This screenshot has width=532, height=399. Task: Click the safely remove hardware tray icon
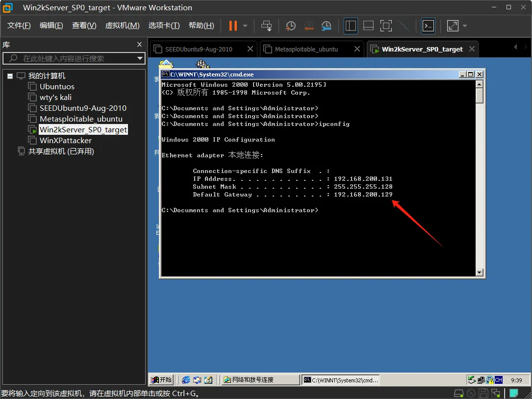472,380
